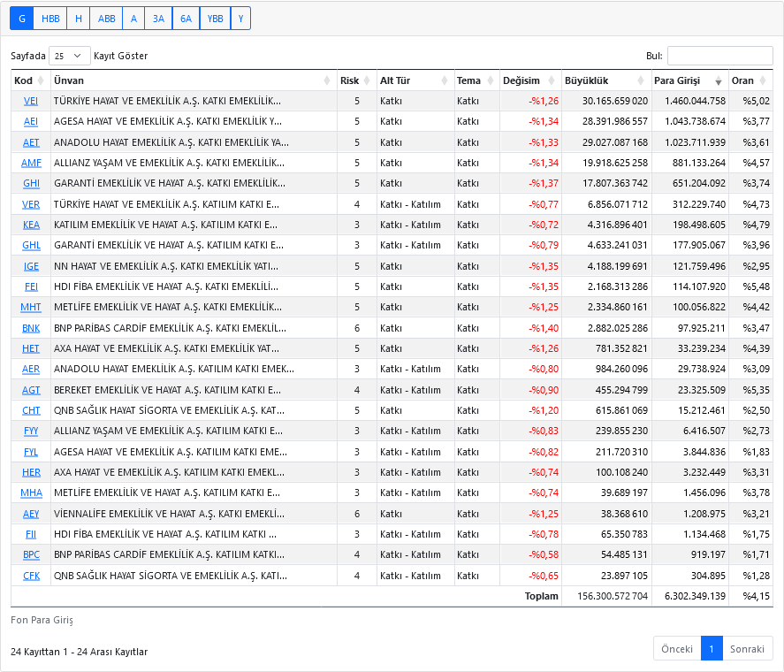Click the Toplam Büyüklük value 156.300.572.704
Image resolution: width=784 pixels, height=672 pixels.
point(613,597)
